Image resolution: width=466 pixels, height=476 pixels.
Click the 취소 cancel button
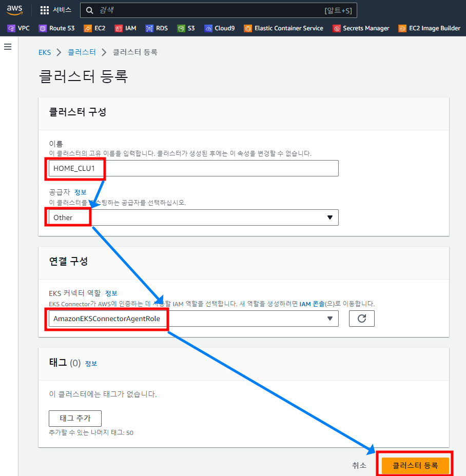click(x=359, y=465)
